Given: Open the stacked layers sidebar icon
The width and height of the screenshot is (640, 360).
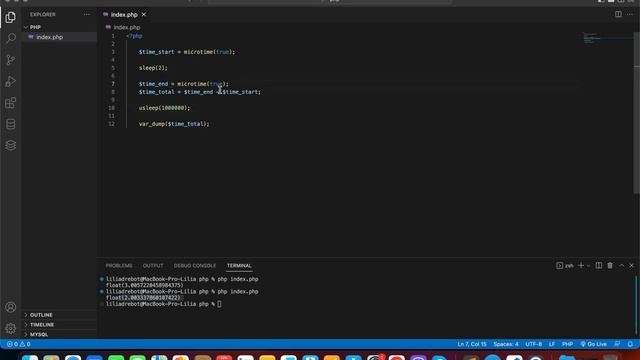Looking at the screenshot, I should point(11,145).
